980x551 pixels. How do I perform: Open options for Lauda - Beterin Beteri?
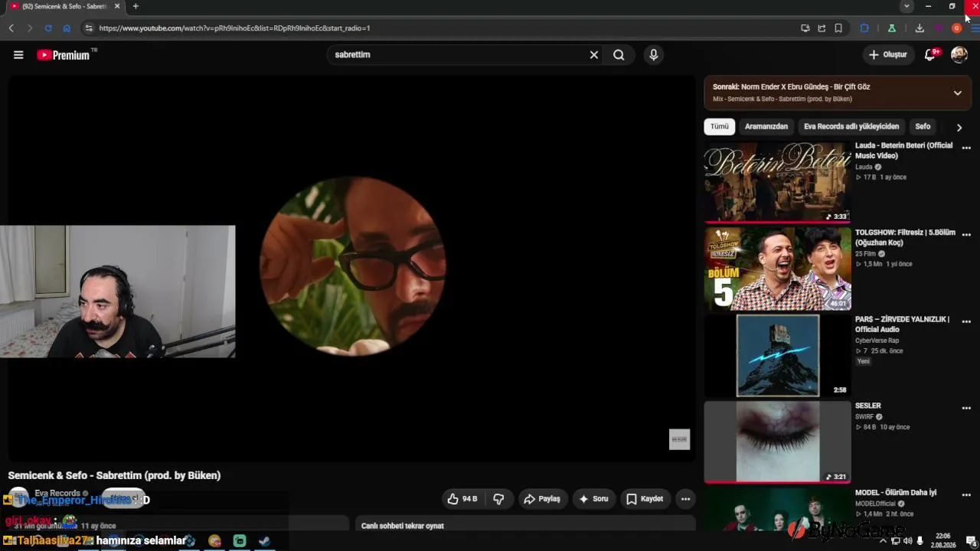[x=966, y=148]
